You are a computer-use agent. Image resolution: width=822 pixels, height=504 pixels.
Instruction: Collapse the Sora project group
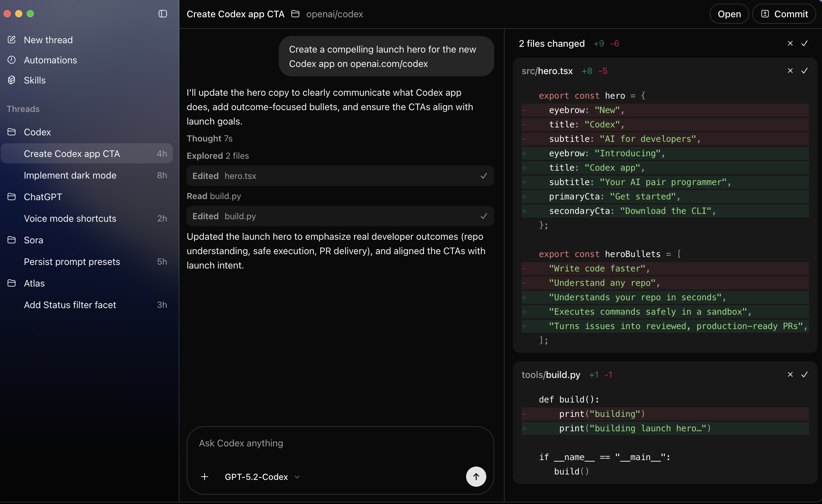click(33, 240)
